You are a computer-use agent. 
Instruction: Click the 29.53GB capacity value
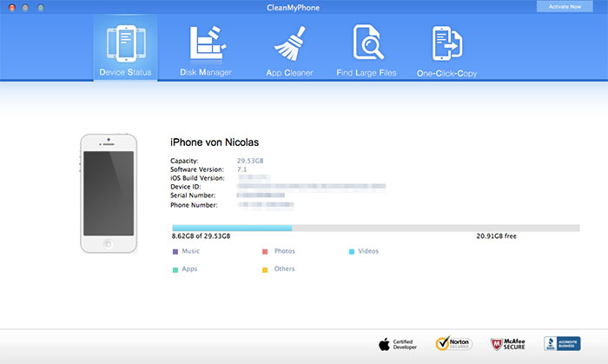pos(250,161)
